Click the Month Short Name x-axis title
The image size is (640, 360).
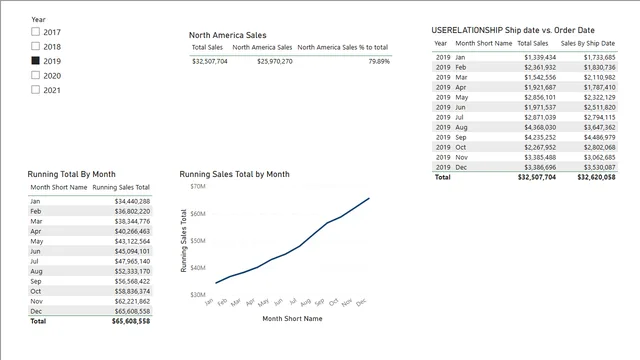tap(292, 319)
